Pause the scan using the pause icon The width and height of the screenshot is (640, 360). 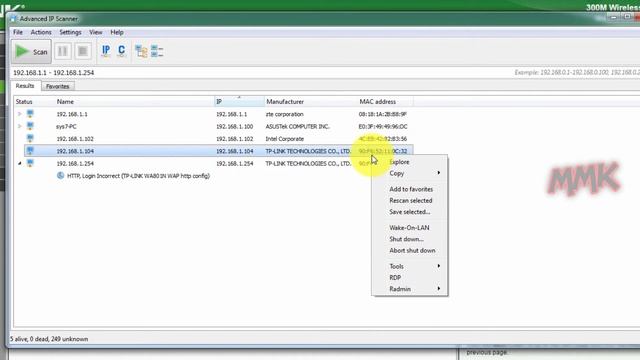63,51
